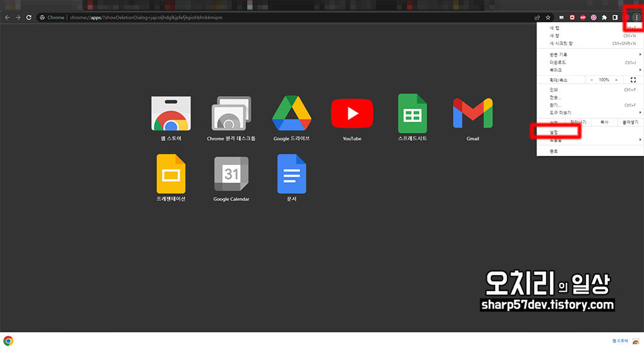Expand the 방문 기록 submenu
Image resolution: width=644 pixels, height=349 pixels.
[590, 55]
